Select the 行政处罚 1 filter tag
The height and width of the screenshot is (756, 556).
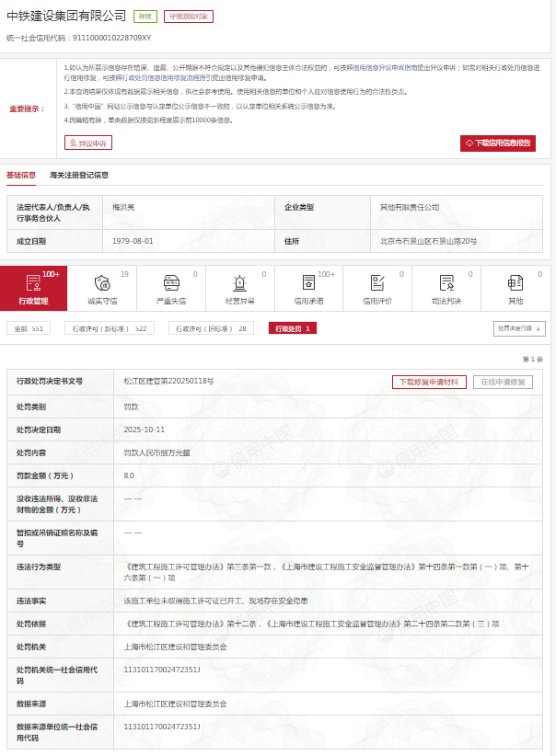[x=293, y=328]
